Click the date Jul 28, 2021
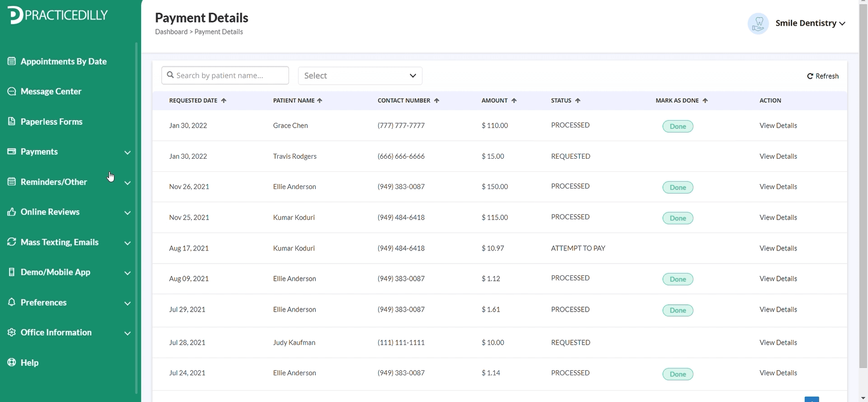This screenshot has width=868, height=402. (187, 342)
